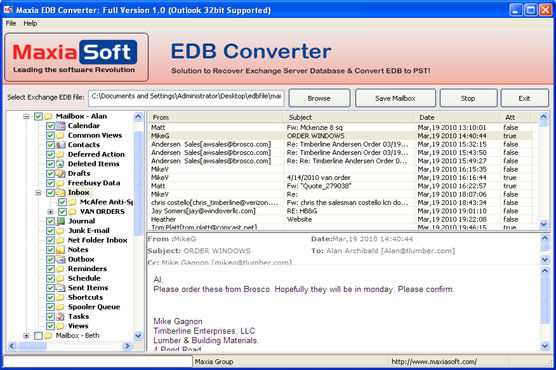Expand the VAN ORDERS subfolder

tap(50, 212)
